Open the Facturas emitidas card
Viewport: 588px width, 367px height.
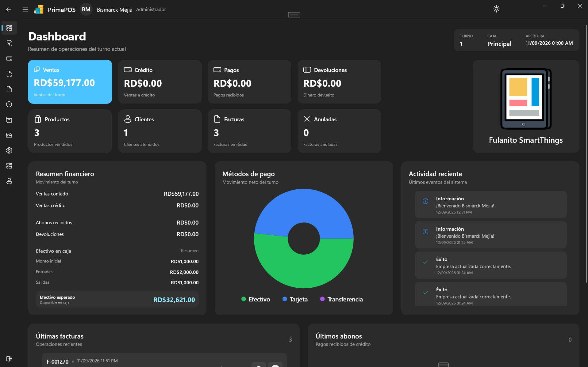coord(249,131)
